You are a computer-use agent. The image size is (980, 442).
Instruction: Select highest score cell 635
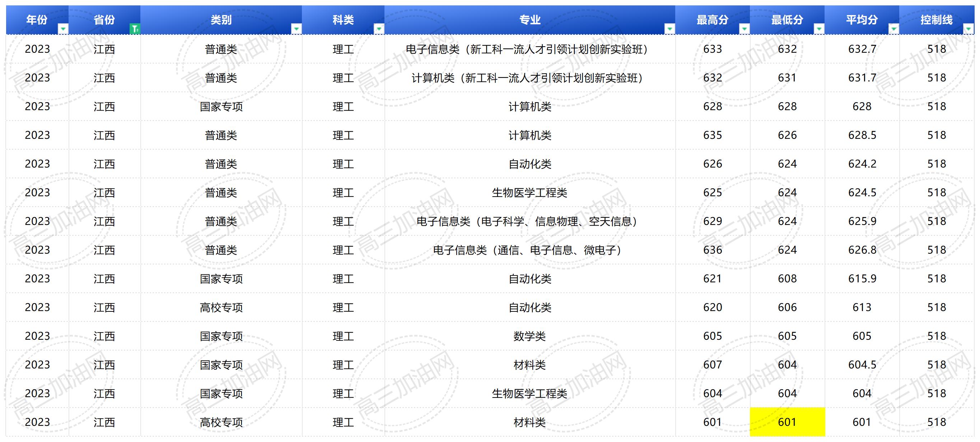click(713, 135)
